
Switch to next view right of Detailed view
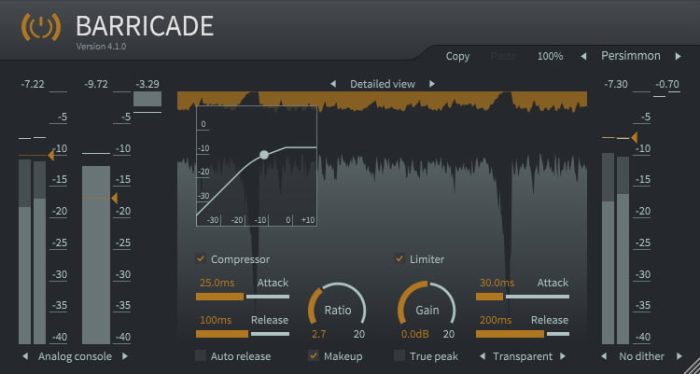coord(432,84)
